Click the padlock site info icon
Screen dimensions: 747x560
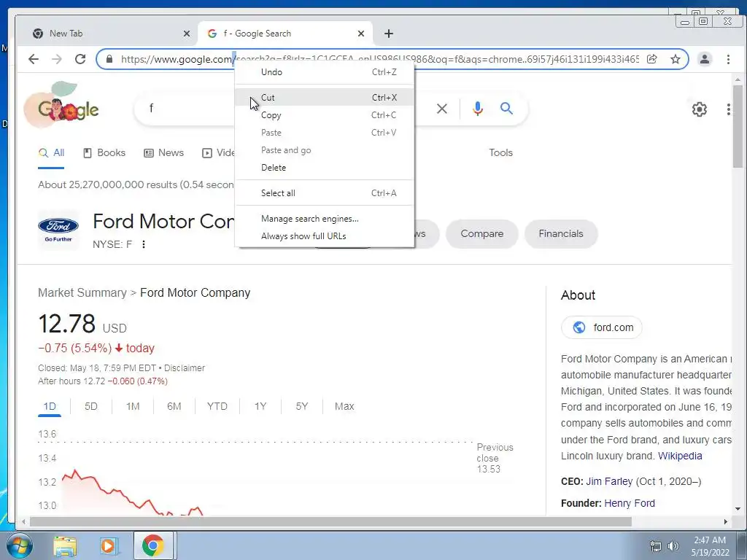tap(109, 59)
